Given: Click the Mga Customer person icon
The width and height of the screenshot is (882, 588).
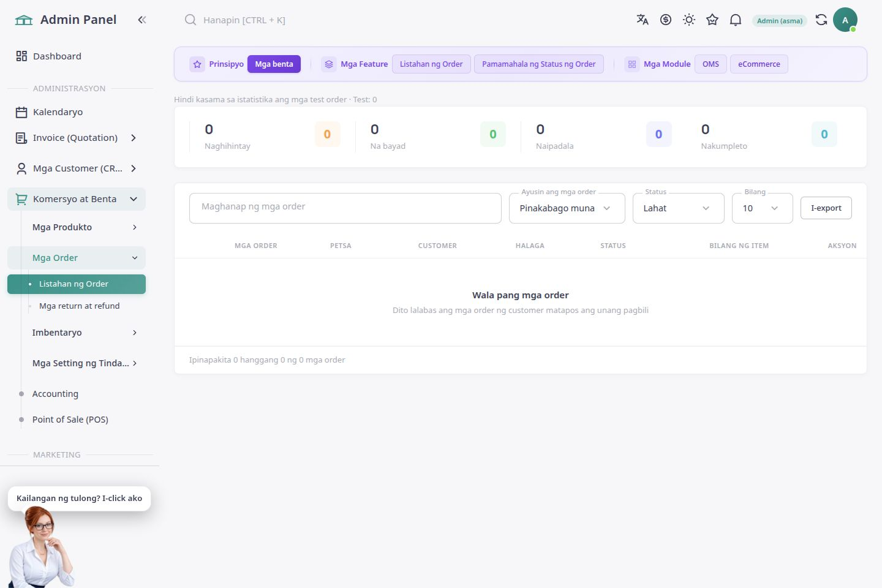Looking at the screenshot, I should click(21, 168).
